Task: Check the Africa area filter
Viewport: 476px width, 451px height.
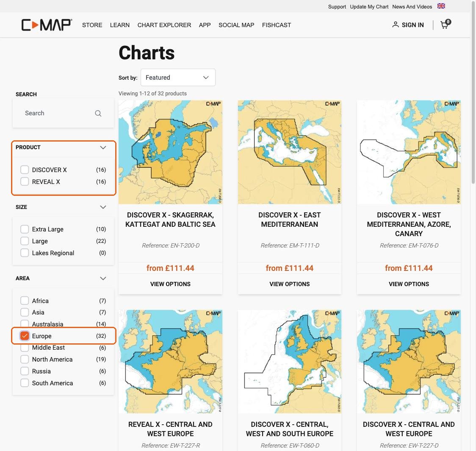Action: click(x=25, y=301)
